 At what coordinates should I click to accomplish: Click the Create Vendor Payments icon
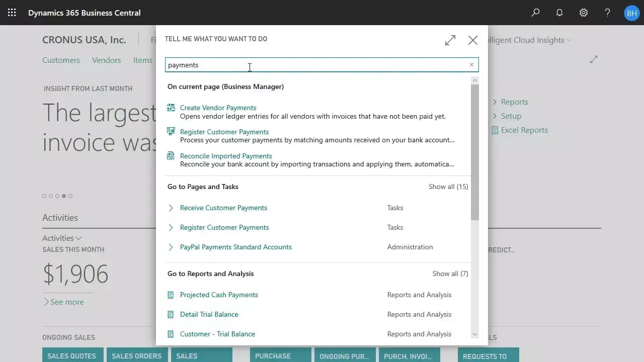[171, 108]
